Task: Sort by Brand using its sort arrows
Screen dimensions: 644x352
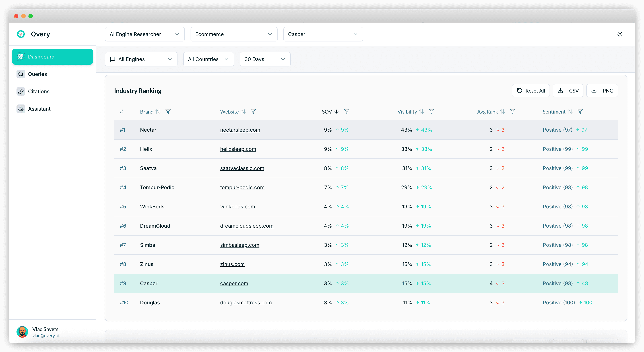Action: click(158, 112)
